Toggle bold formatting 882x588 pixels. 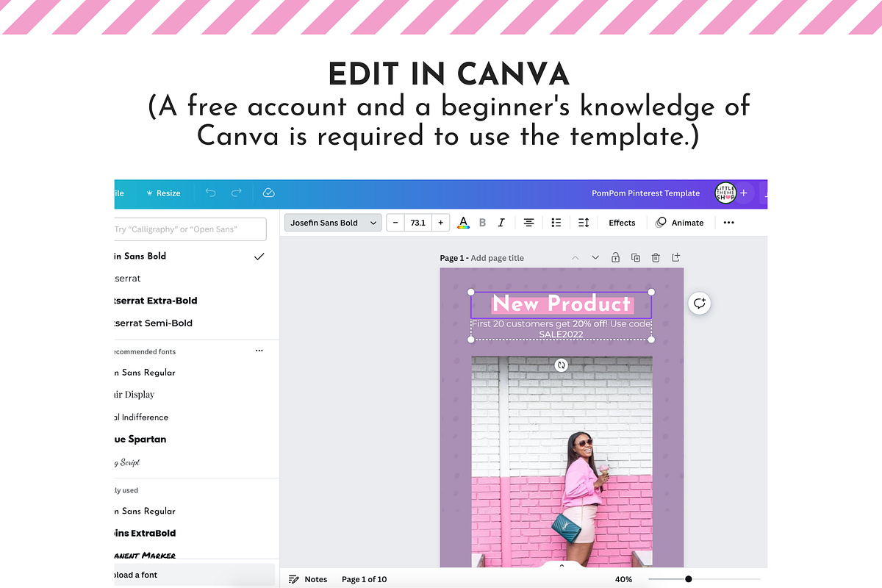(x=483, y=223)
